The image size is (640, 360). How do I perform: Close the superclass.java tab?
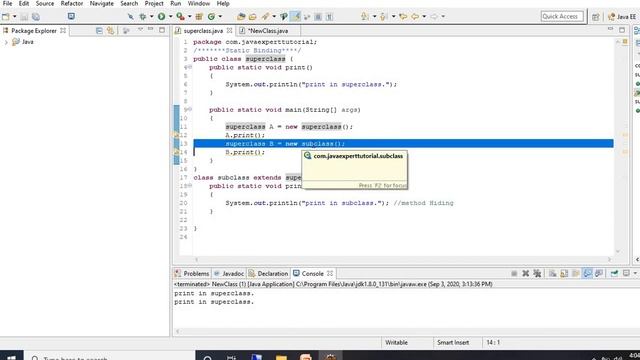point(229,31)
